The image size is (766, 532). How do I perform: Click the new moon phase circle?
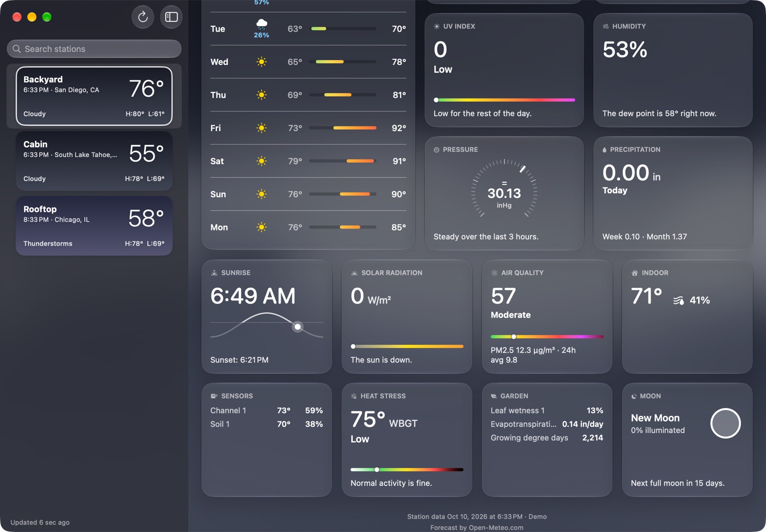coord(725,423)
